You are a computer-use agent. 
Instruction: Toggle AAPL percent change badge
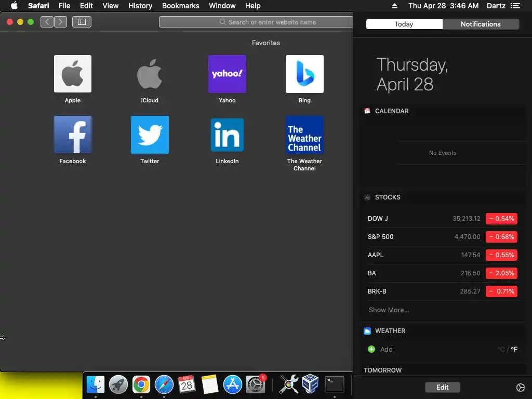[501, 255]
